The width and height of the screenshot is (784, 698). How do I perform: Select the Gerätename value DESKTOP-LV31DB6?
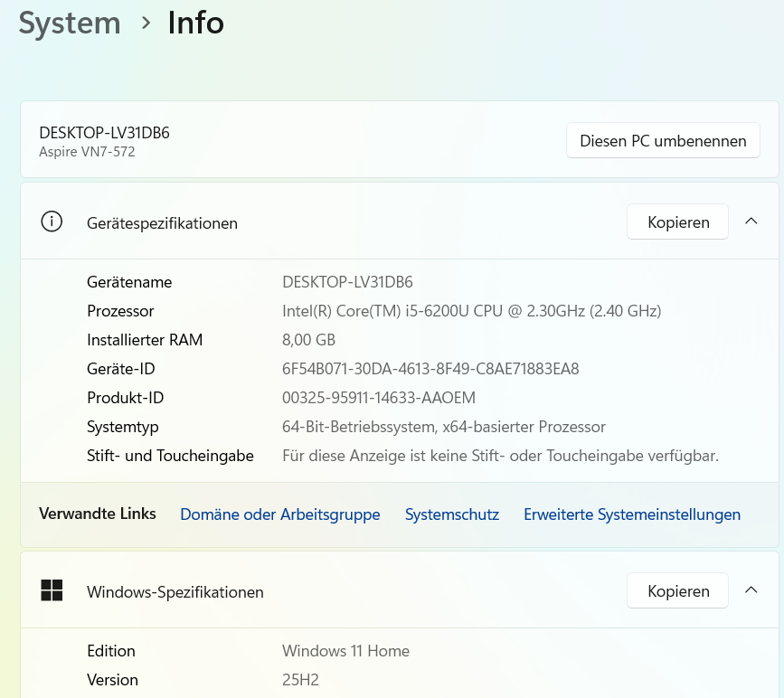tap(347, 282)
